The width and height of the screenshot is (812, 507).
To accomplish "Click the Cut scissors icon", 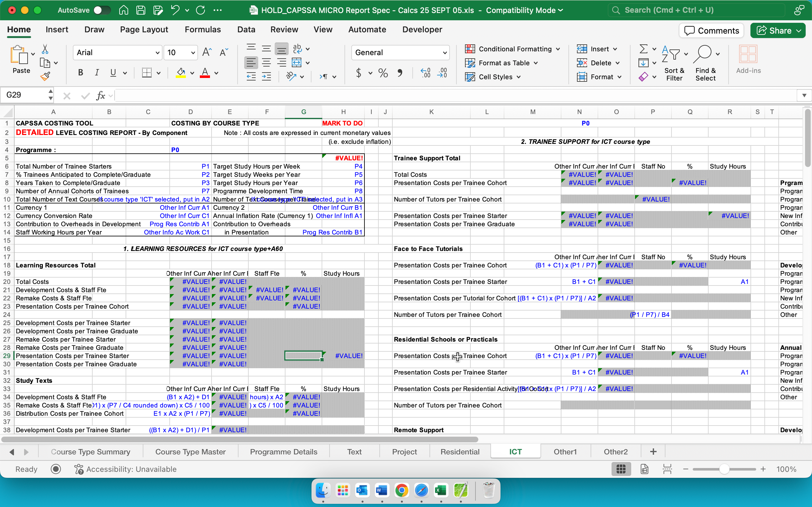I will [x=45, y=49].
